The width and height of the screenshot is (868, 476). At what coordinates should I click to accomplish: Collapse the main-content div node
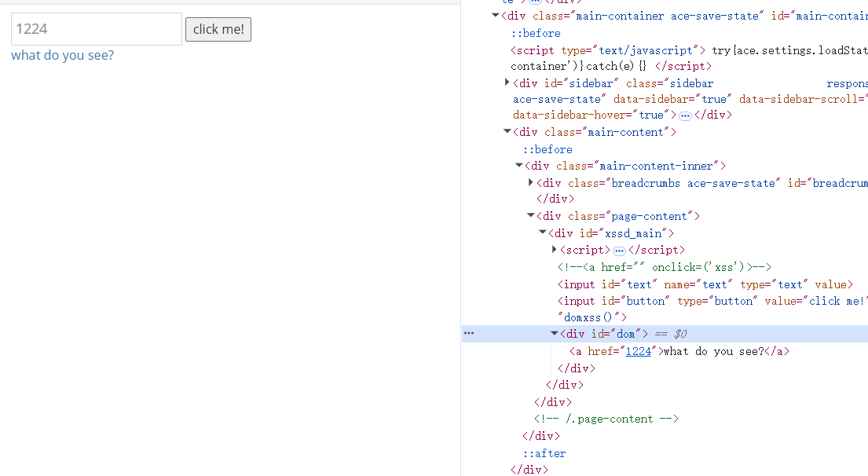pyautogui.click(x=507, y=131)
